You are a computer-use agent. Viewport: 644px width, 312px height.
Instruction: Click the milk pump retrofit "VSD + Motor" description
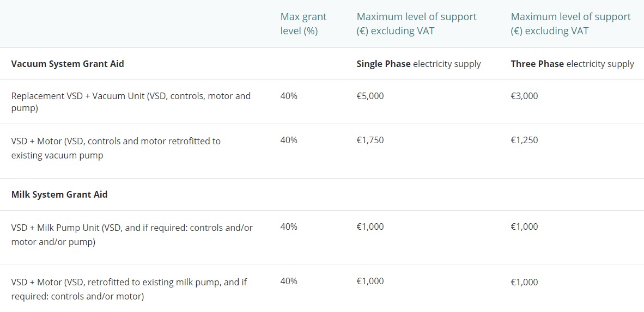(x=129, y=289)
